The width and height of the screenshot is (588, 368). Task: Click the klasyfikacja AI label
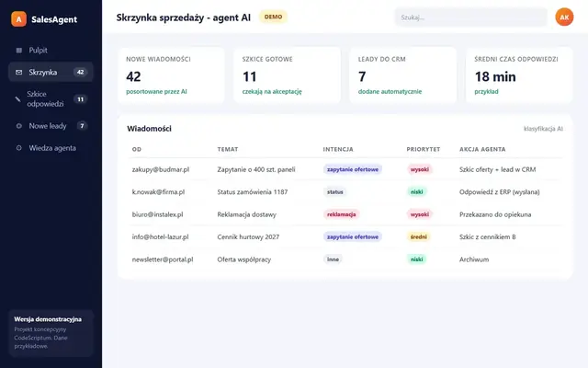(543, 129)
